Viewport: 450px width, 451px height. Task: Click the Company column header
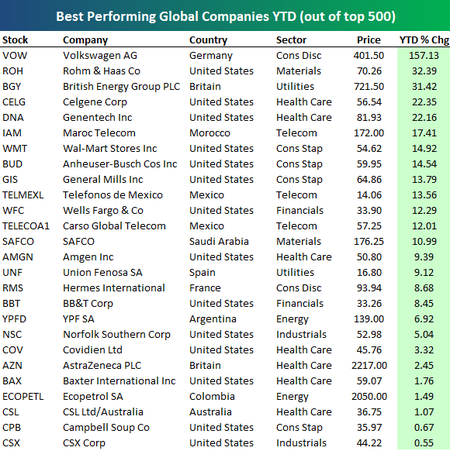click(x=85, y=40)
